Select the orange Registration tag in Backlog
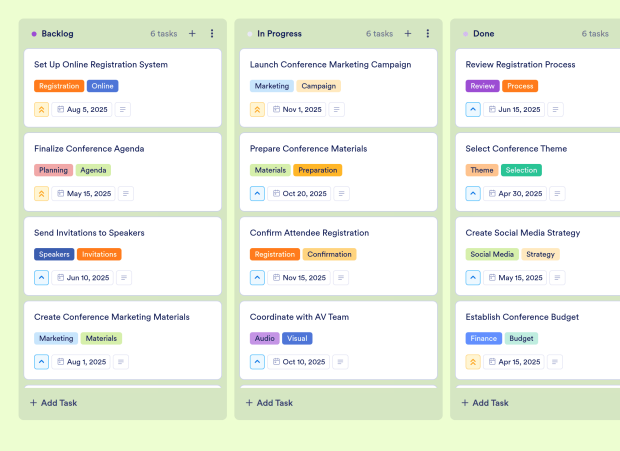 [59, 86]
